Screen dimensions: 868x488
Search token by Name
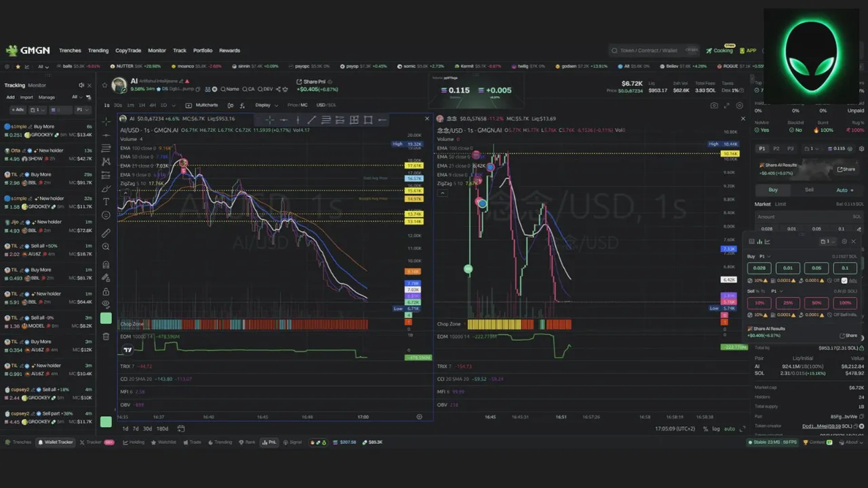point(229,89)
